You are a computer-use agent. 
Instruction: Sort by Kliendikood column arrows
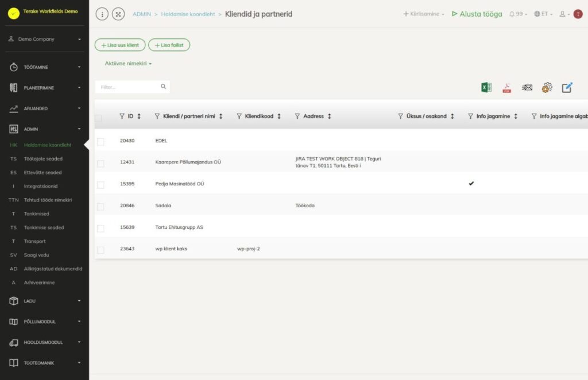(x=279, y=116)
